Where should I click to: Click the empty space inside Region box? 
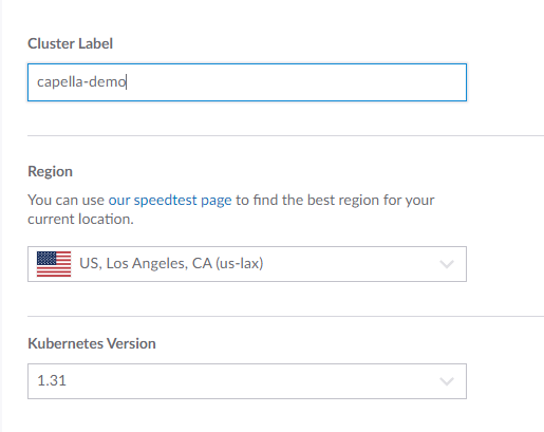point(350,264)
